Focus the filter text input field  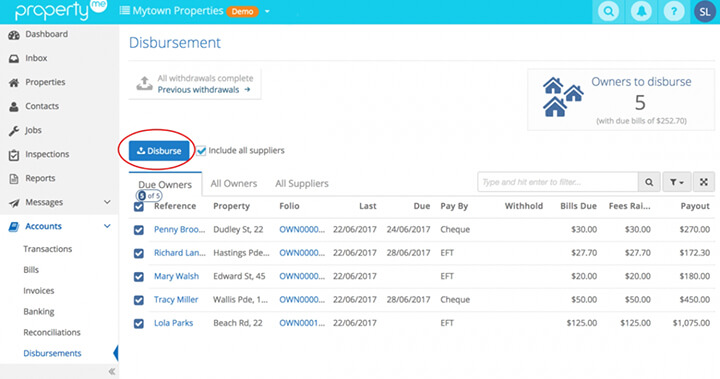pyautogui.click(x=558, y=182)
